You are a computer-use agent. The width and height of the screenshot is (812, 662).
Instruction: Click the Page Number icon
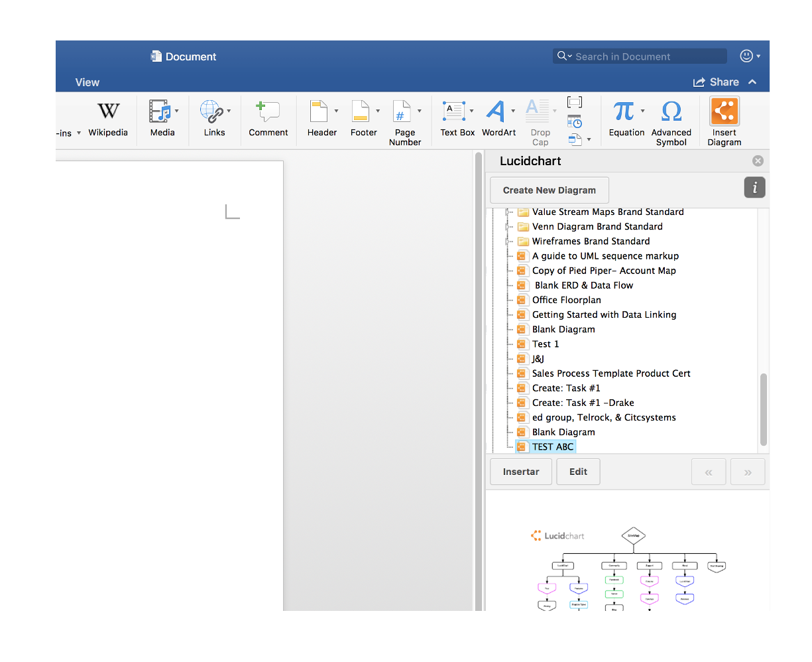tap(402, 111)
